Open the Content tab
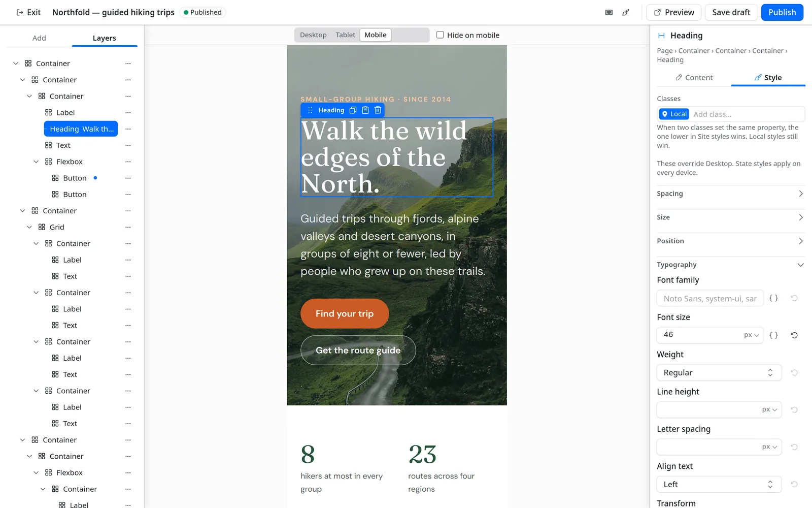Image resolution: width=812 pixels, height=508 pixels. (694, 78)
